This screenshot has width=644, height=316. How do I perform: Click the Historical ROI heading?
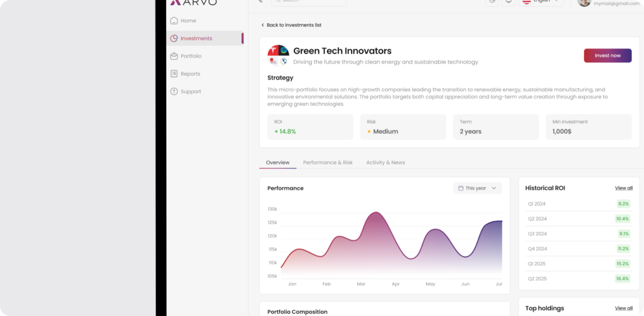(545, 188)
